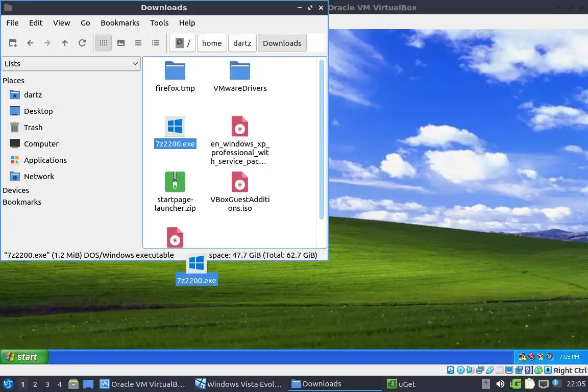Select the partially visible disc image file

click(x=175, y=237)
